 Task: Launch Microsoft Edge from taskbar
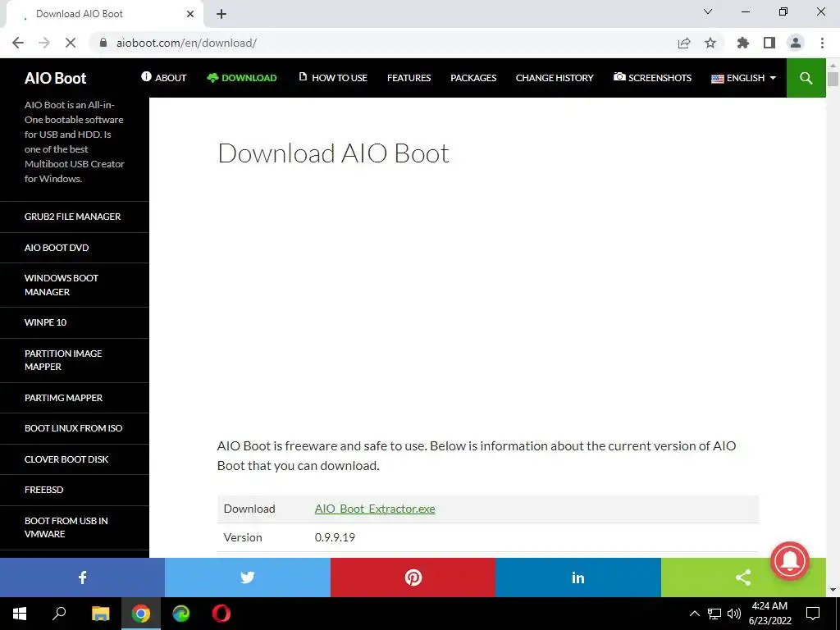tap(181, 614)
